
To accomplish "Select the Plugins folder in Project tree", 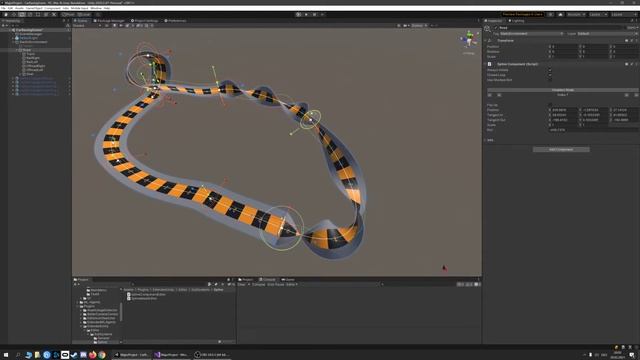I will (87, 306).
